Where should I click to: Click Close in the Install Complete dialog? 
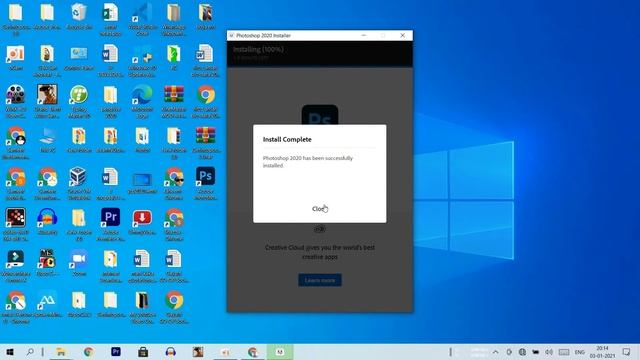point(319,209)
